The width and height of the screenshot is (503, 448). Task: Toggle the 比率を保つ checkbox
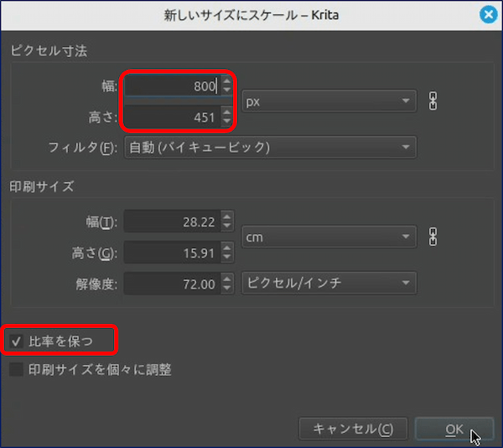click(17, 341)
